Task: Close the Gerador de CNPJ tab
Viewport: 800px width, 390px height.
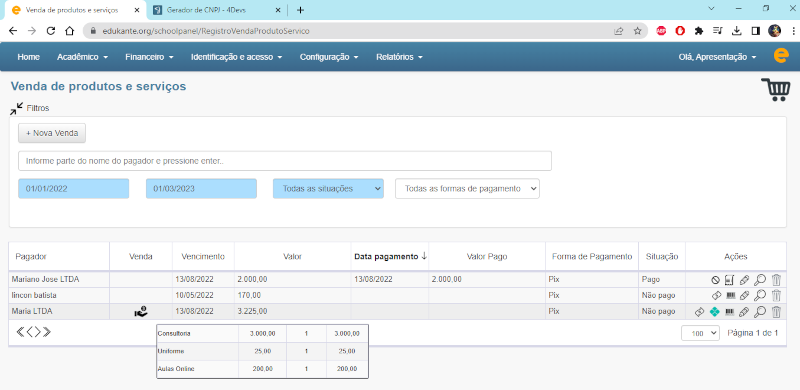Action: pyautogui.click(x=278, y=10)
